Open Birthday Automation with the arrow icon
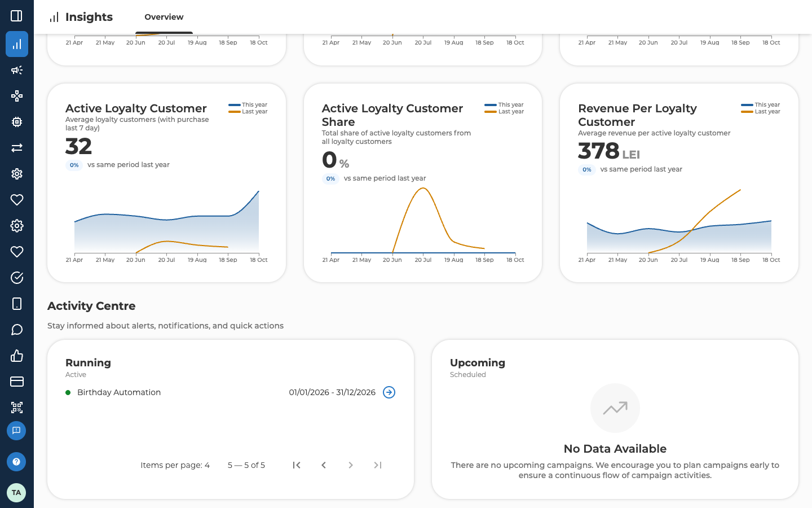812x508 pixels. [x=389, y=392]
